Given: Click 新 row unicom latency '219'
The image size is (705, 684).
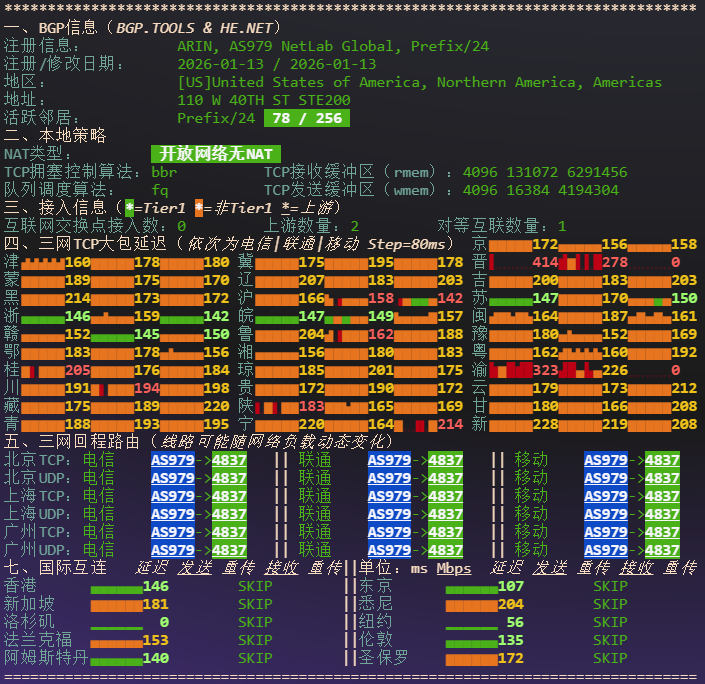Looking at the screenshot, I should tap(614, 424).
